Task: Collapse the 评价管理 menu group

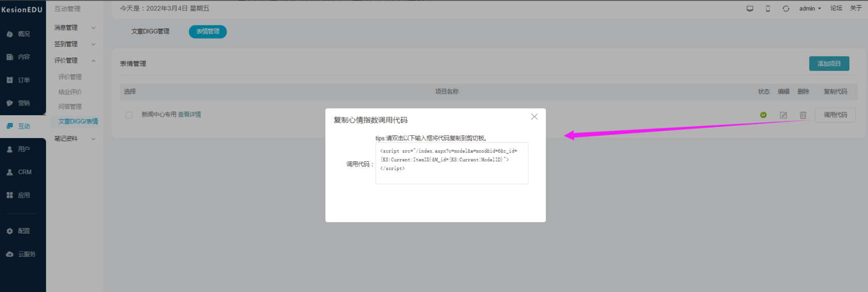Action: coord(75,60)
